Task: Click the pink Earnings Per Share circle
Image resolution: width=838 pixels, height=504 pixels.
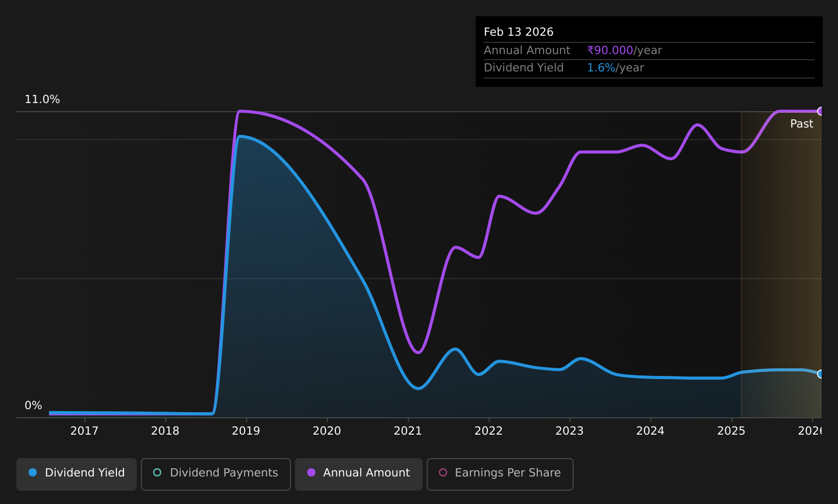Action: pos(443,472)
